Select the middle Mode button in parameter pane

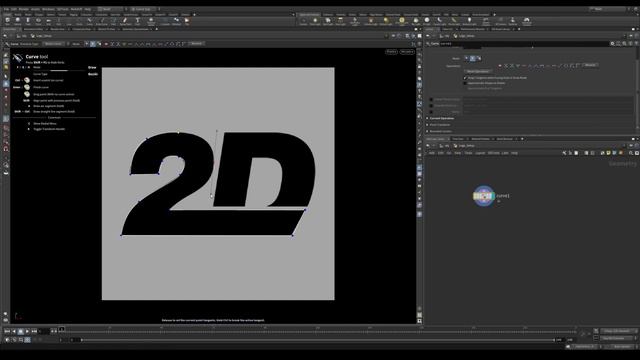tap(473, 58)
